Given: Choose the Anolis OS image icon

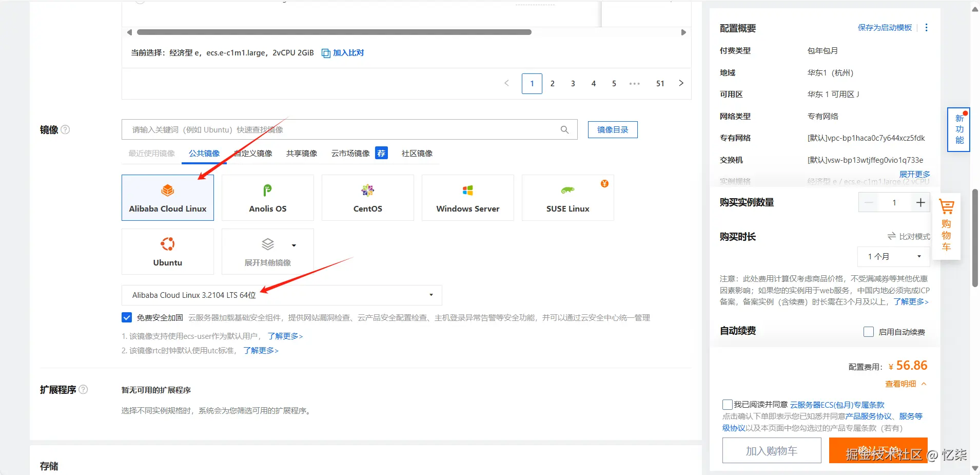Looking at the screenshot, I should pos(267,191).
